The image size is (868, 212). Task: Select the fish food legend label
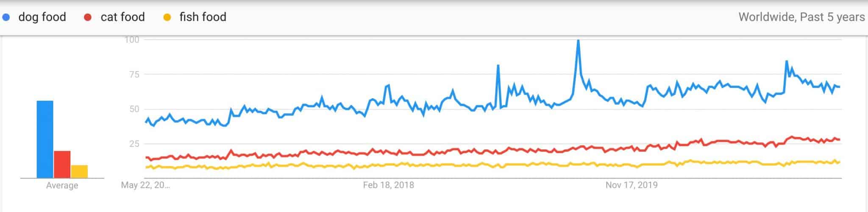point(203,17)
